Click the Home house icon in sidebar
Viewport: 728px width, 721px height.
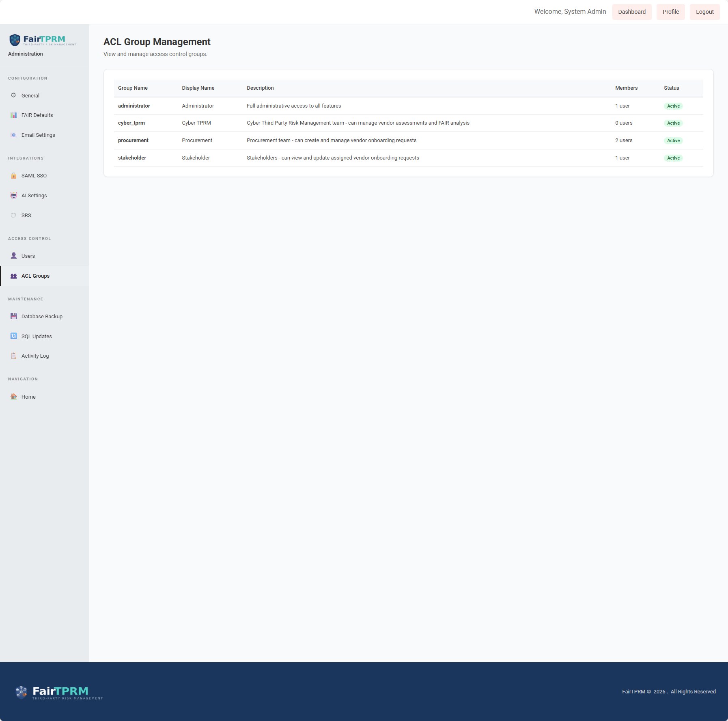pos(13,397)
